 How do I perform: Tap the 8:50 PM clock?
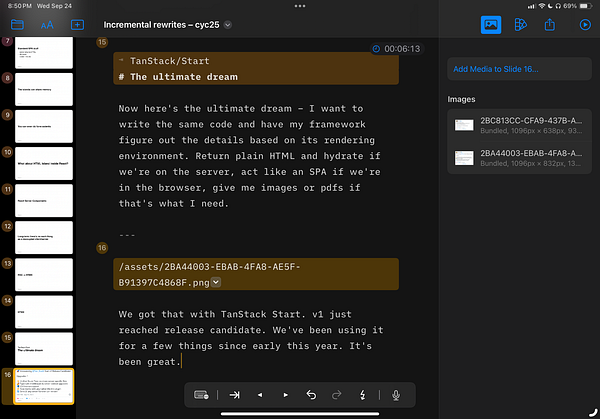(20, 6)
